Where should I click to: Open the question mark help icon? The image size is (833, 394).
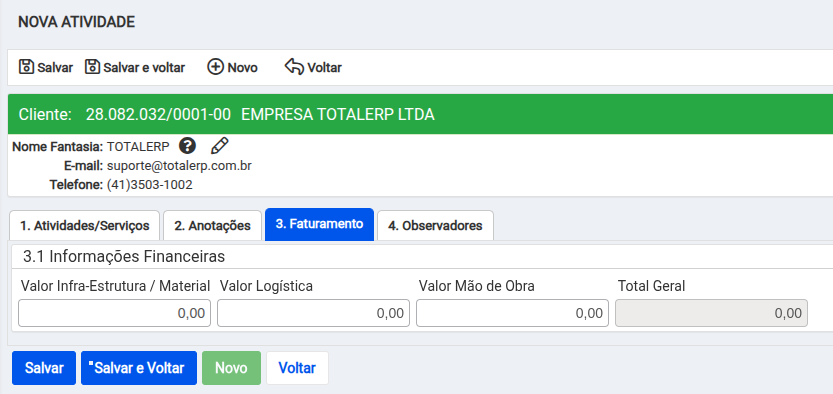(x=187, y=145)
